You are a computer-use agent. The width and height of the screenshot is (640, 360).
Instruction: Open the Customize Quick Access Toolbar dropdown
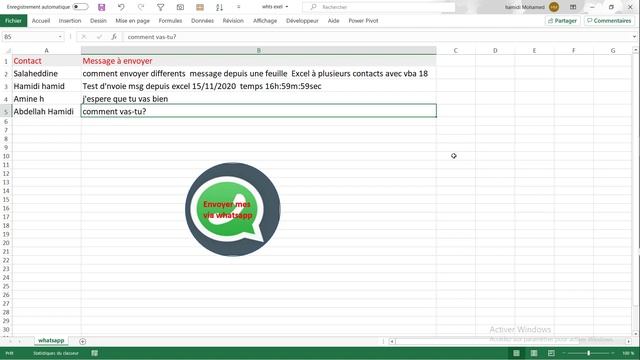pos(239,7)
